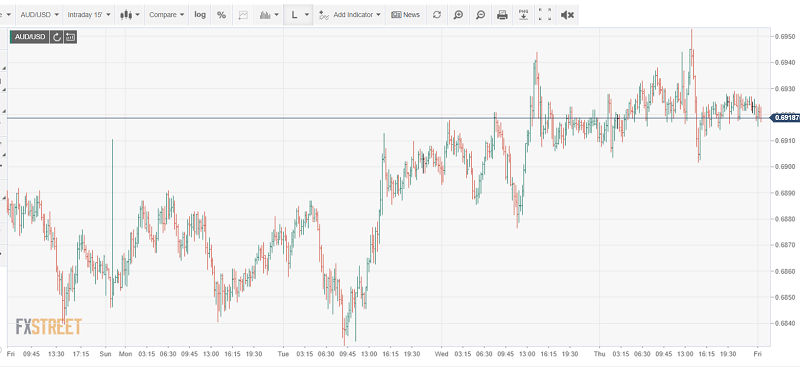Zoom in on the chart
Image resolution: width=800 pixels, height=371 pixels.
pyautogui.click(x=458, y=15)
